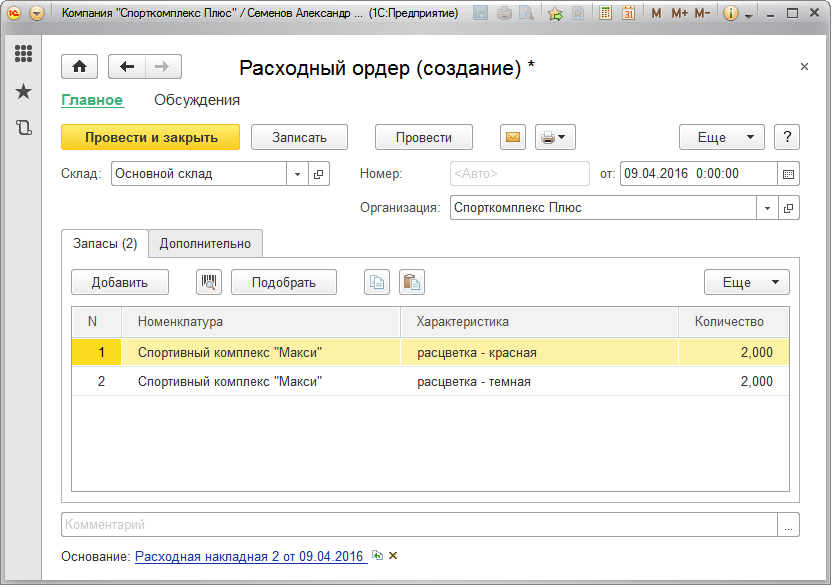840x585 pixels.
Task: Click into the Комментарий field
Action: pos(418,524)
